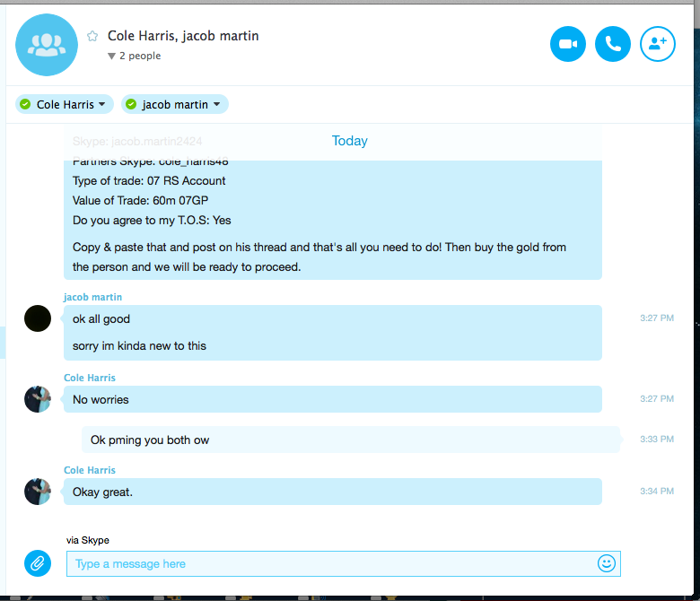Open the jacob martin participant dropdown

click(175, 104)
